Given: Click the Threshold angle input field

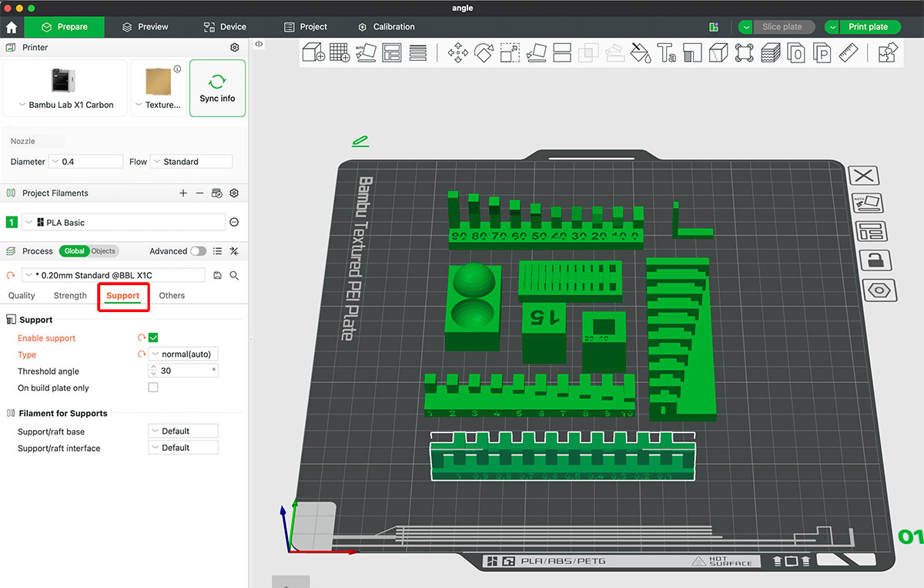Looking at the screenshot, I should click(x=183, y=371).
